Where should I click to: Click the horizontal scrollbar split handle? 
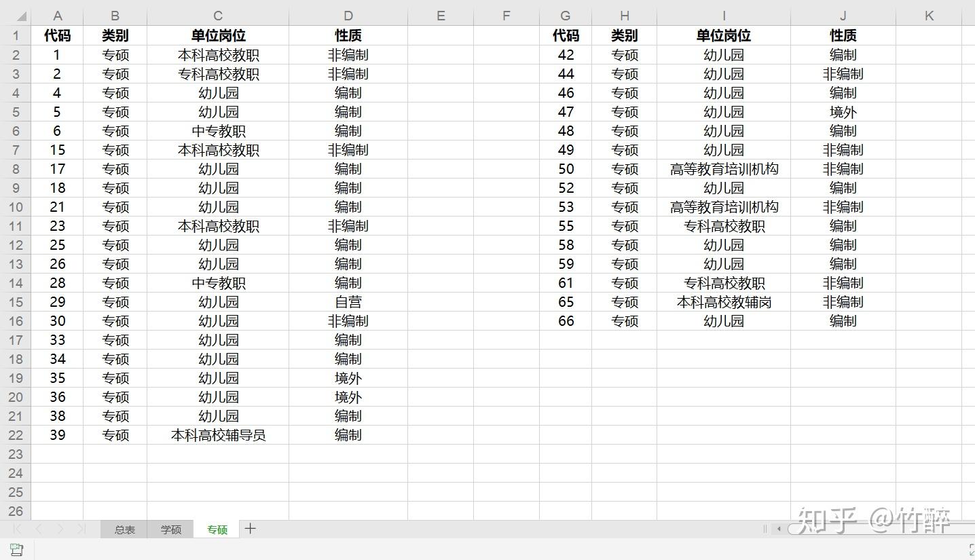click(x=765, y=529)
